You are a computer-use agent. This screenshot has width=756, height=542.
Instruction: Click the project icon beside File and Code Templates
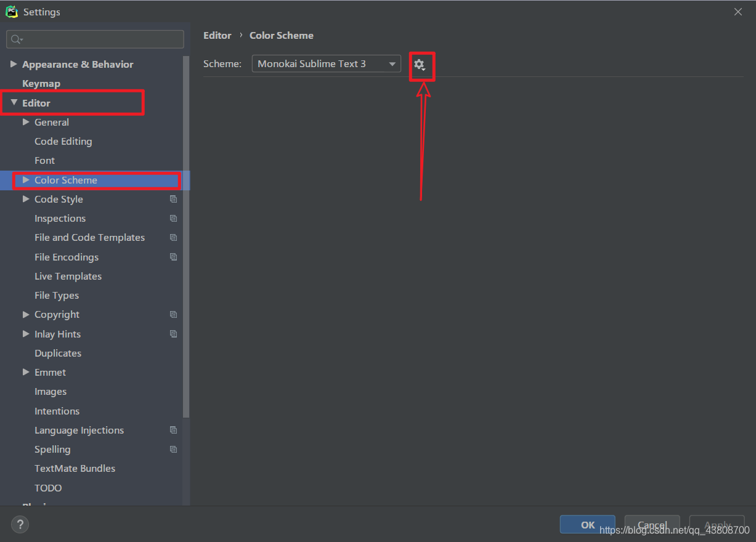point(174,237)
